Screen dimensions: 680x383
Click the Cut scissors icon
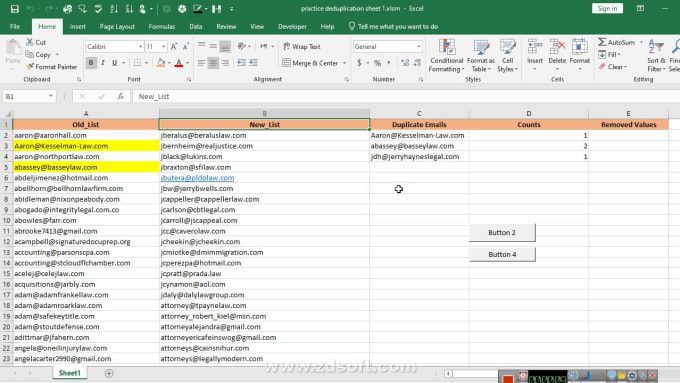(x=30, y=42)
